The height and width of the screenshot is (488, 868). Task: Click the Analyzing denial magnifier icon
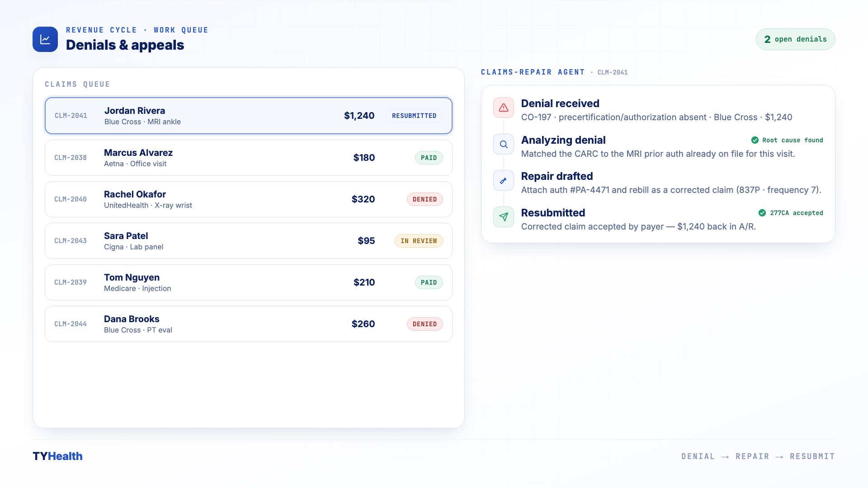pyautogui.click(x=504, y=145)
